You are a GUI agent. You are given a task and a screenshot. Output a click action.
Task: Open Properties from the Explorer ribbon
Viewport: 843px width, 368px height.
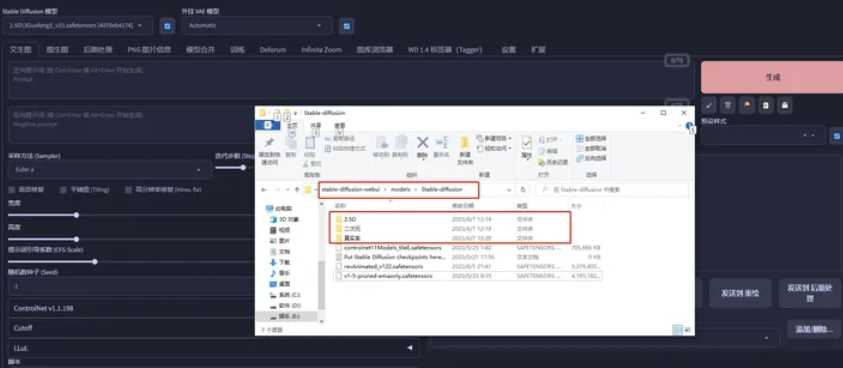click(x=526, y=143)
